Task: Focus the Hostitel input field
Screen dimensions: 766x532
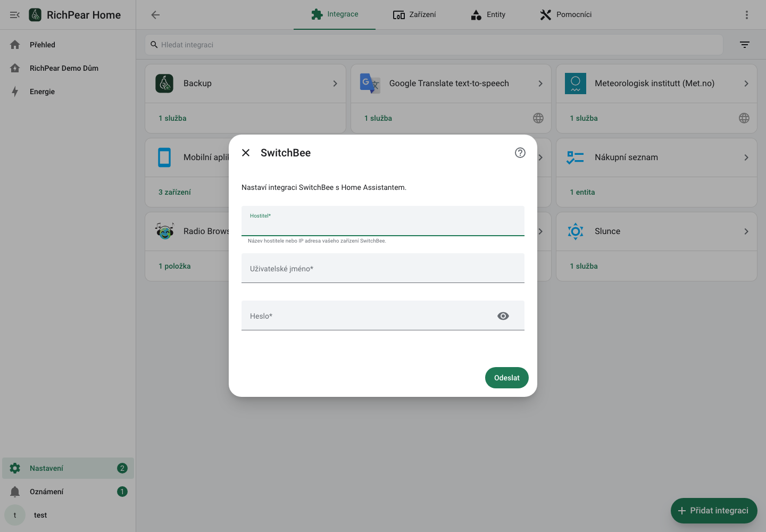Action: [383, 221]
